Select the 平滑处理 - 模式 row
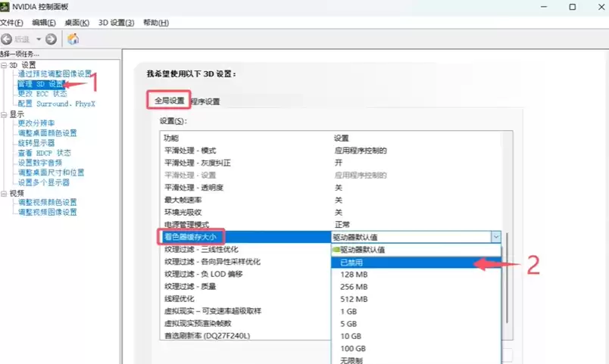 coord(330,151)
